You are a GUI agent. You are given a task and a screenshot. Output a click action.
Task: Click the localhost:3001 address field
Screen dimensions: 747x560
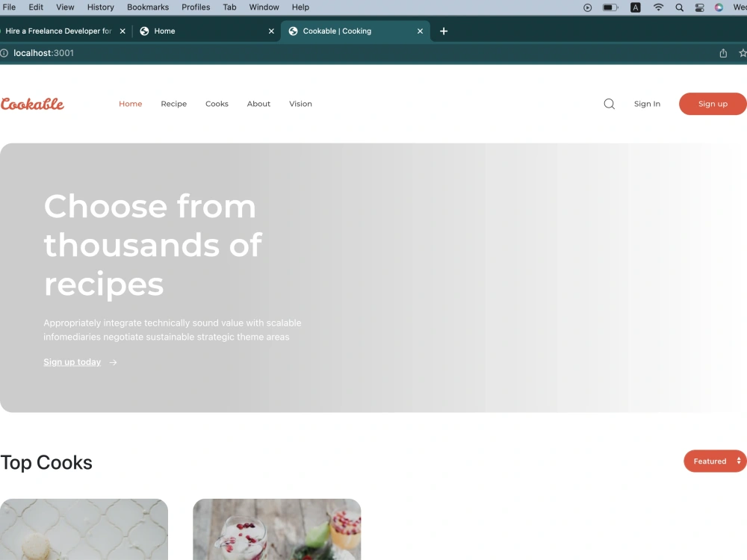(44, 53)
